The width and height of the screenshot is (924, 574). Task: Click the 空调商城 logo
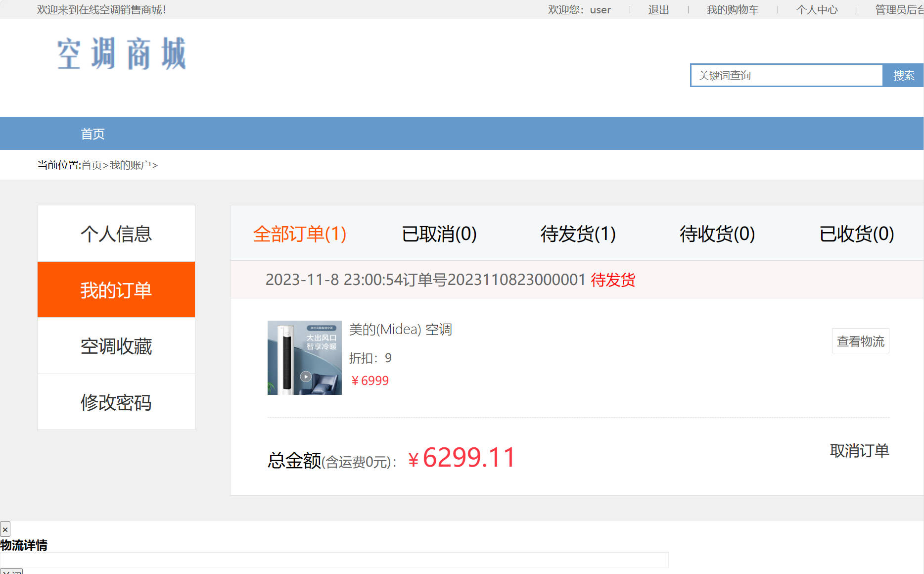pos(122,53)
